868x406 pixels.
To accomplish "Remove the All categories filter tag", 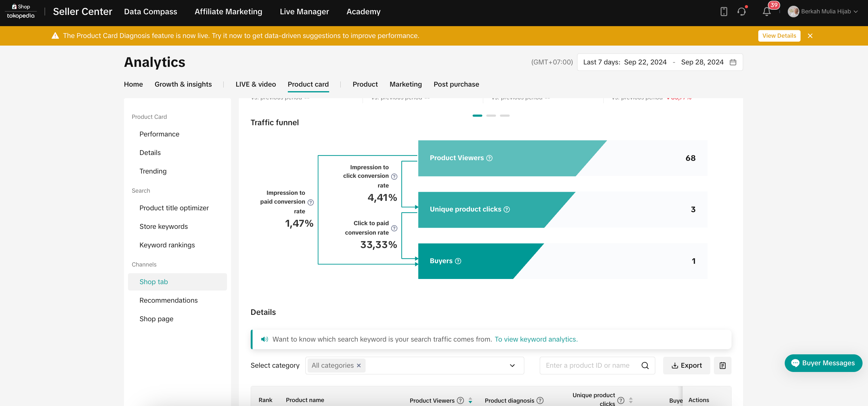I will coord(359,366).
